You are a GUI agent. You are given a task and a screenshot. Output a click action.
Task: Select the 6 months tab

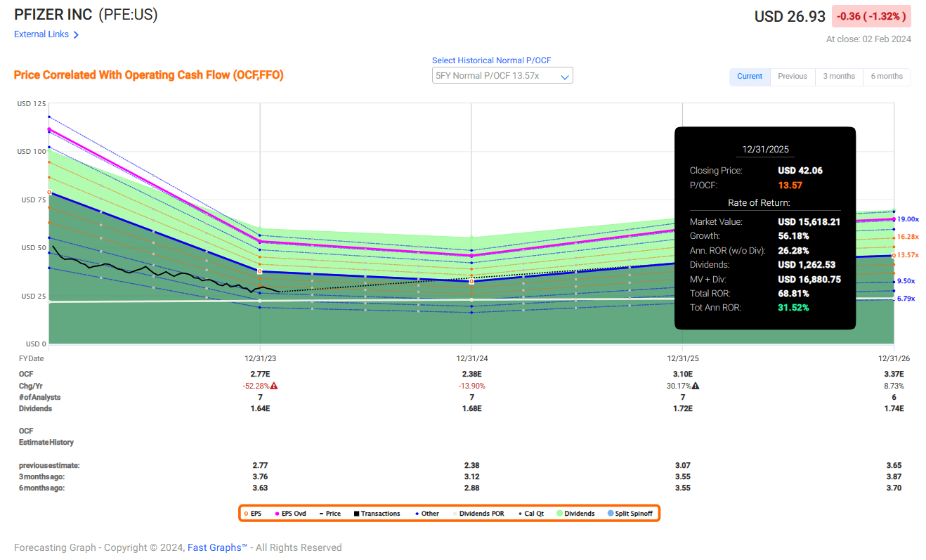[887, 77]
